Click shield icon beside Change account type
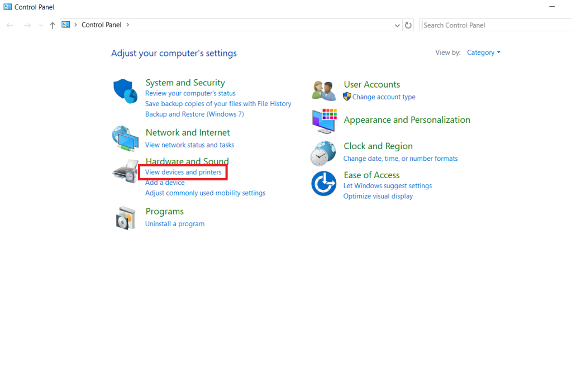Viewport: 572px width, 392px height. (x=347, y=97)
